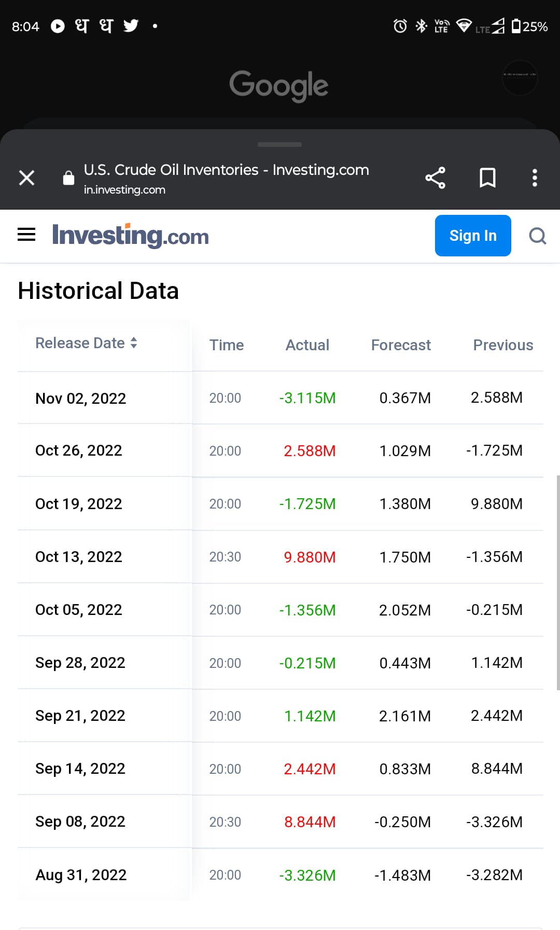
Task: Select forecast value 2.161M
Action: 405,716
